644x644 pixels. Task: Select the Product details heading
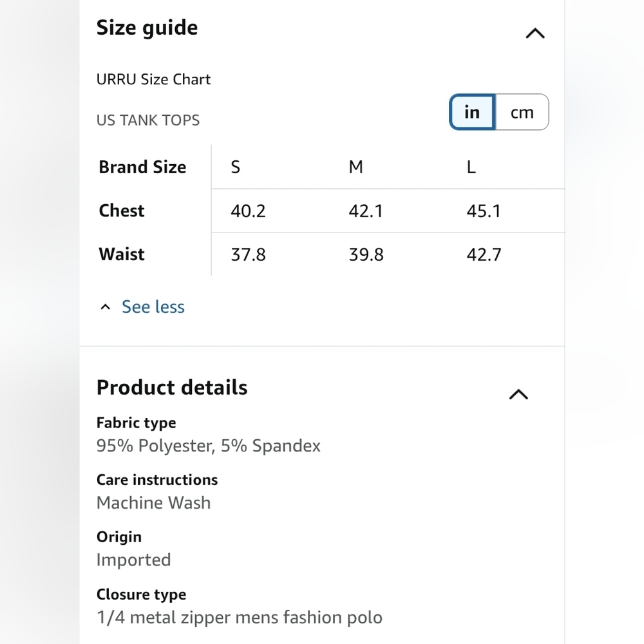point(172,387)
